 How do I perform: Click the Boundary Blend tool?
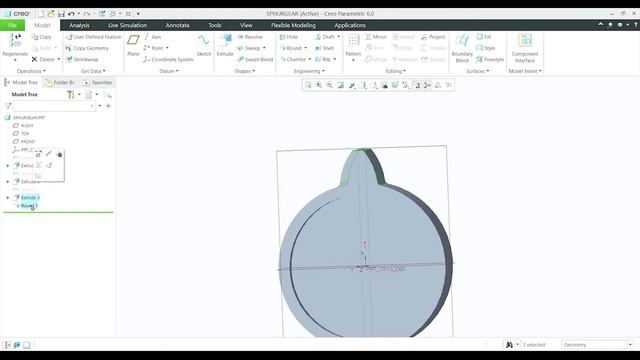[462, 48]
